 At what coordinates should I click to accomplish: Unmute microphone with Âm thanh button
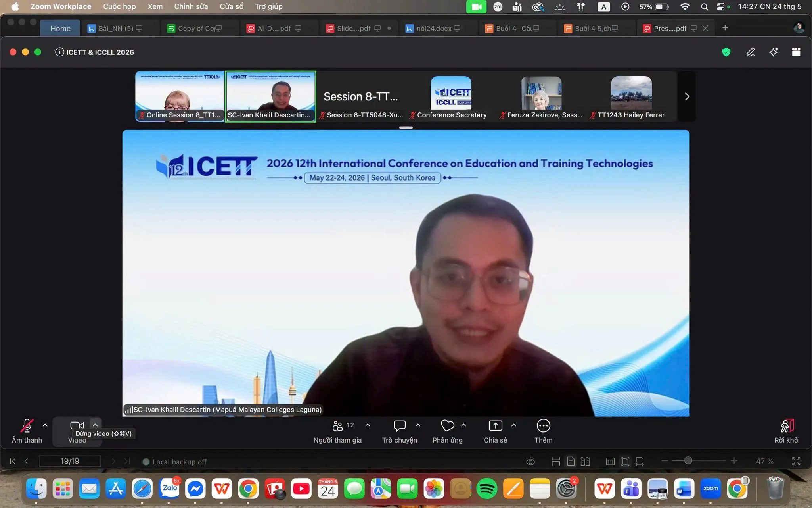27,431
